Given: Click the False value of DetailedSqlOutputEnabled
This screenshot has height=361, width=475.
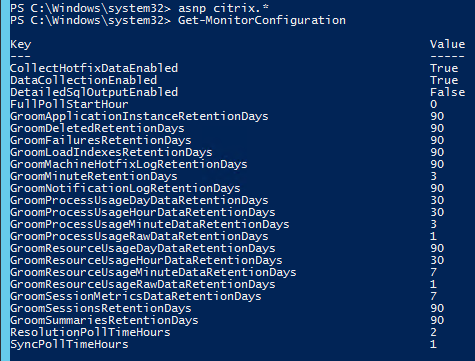Looking at the screenshot, I should [x=447, y=92].
